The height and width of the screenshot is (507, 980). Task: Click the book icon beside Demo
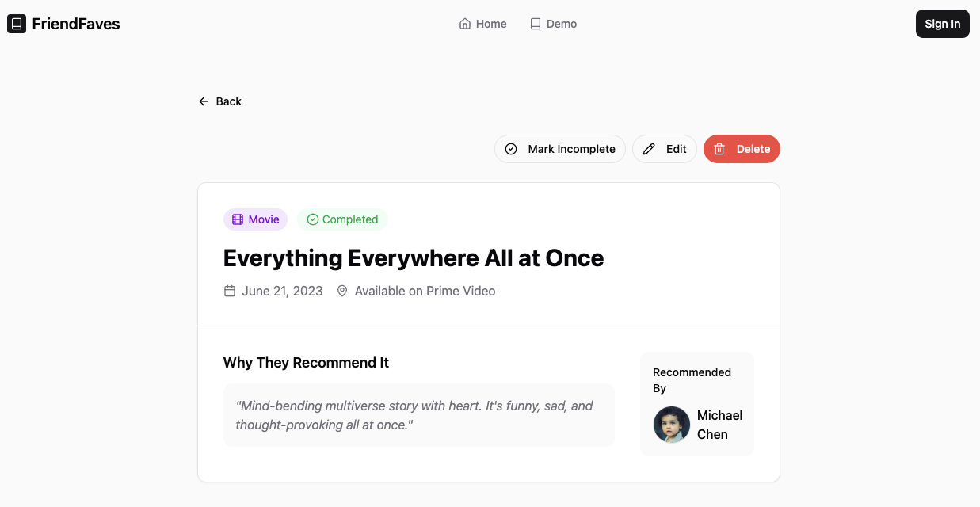coord(536,24)
